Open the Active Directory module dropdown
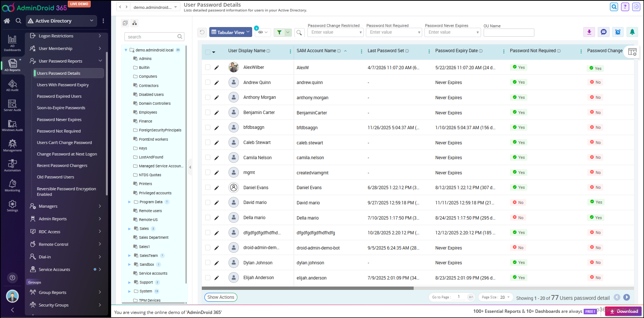This screenshot has height=318, width=644. [x=61, y=21]
